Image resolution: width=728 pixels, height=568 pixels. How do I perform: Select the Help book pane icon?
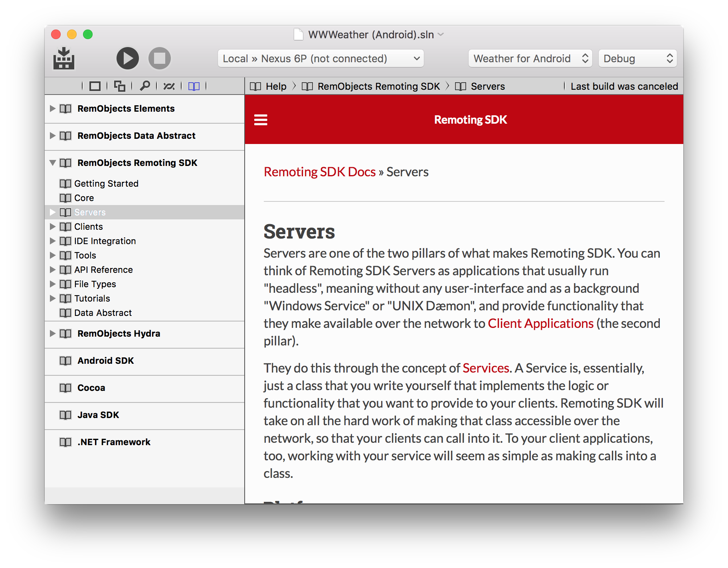pyautogui.click(x=194, y=86)
